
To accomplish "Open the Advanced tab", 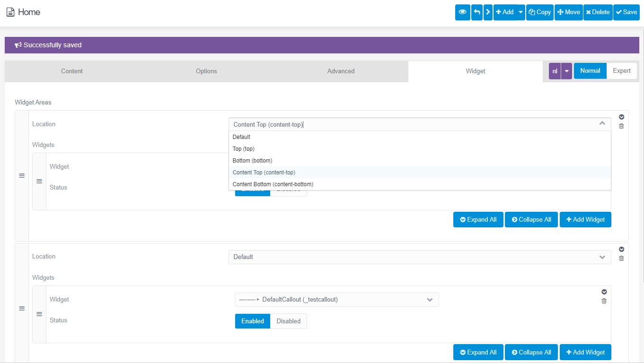I will click(x=341, y=71).
